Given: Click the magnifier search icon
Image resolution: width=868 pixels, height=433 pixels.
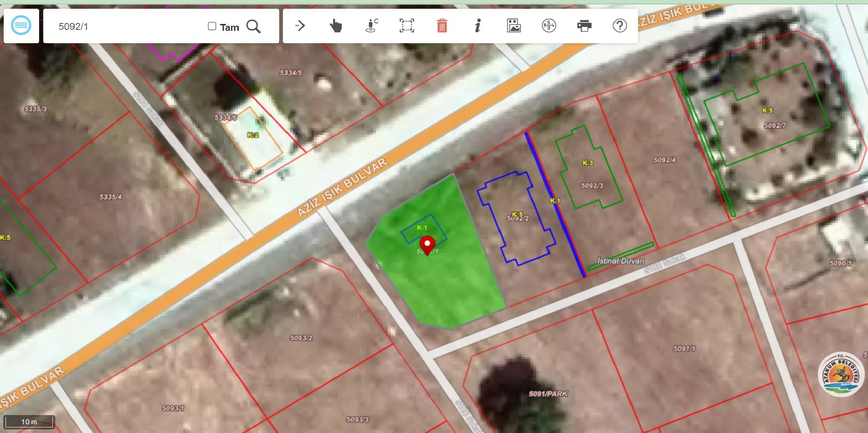Looking at the screenshot, I should coord(253,26).
